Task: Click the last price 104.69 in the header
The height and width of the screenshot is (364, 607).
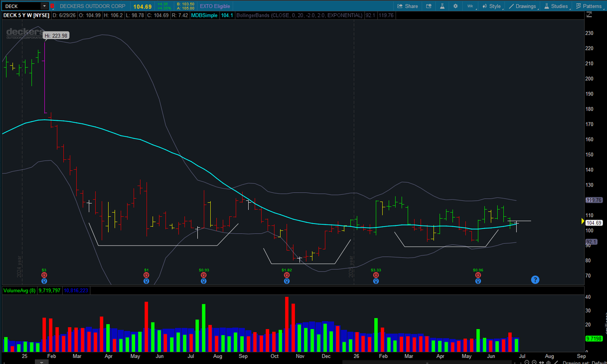Action: (143, 7)
